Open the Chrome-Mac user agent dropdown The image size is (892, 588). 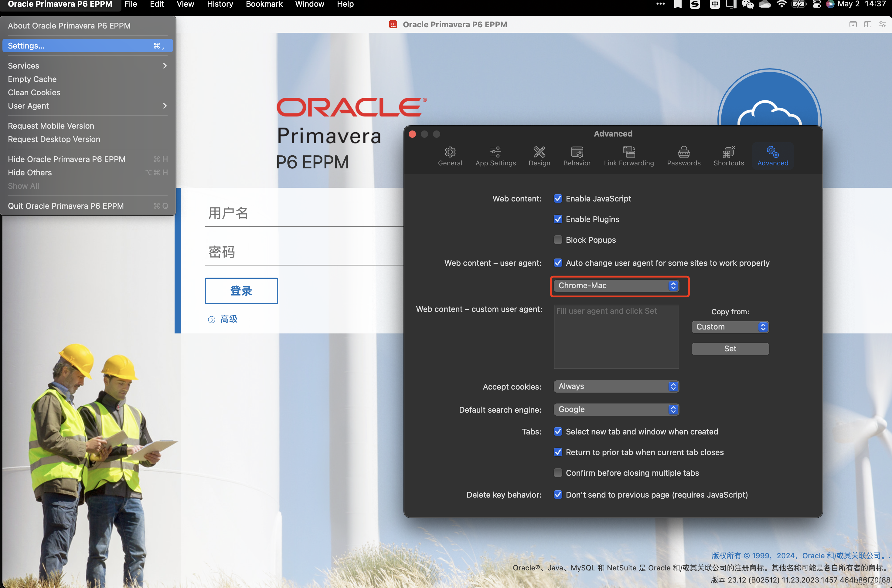coord(616,286)
